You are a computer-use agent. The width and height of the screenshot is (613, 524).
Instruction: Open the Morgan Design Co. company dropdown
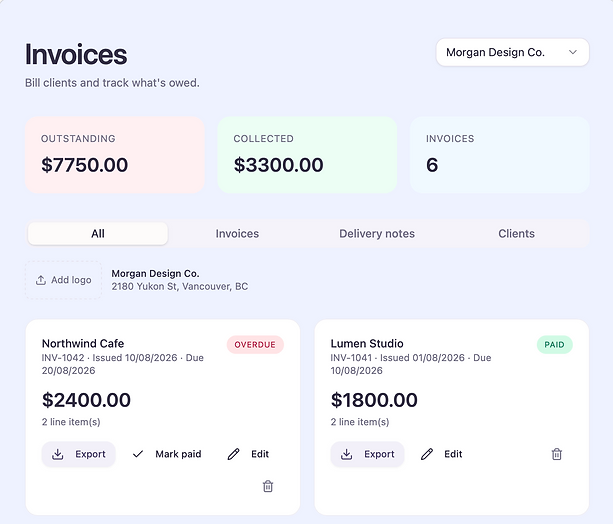[x=512, y=52]
